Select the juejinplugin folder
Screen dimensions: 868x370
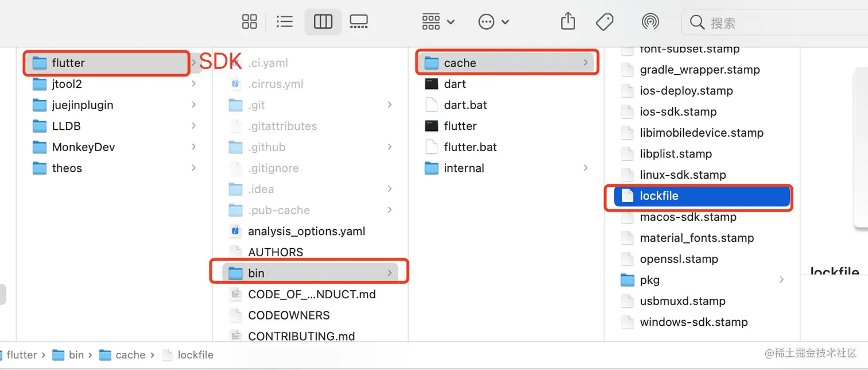(114, 105)
